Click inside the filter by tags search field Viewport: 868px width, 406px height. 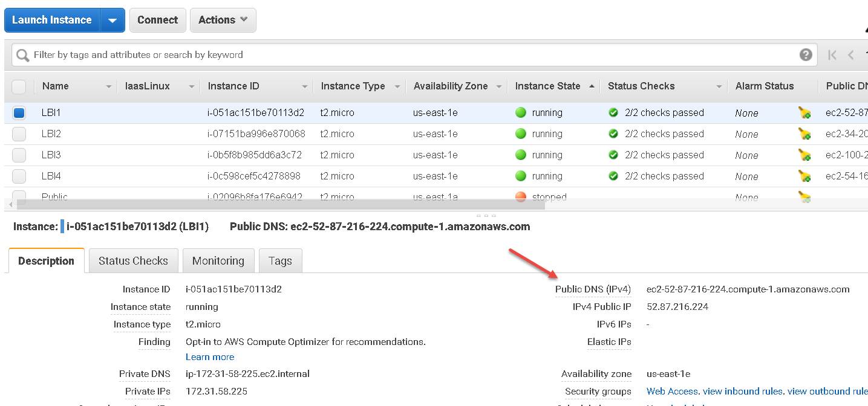[x=242, y=55]
